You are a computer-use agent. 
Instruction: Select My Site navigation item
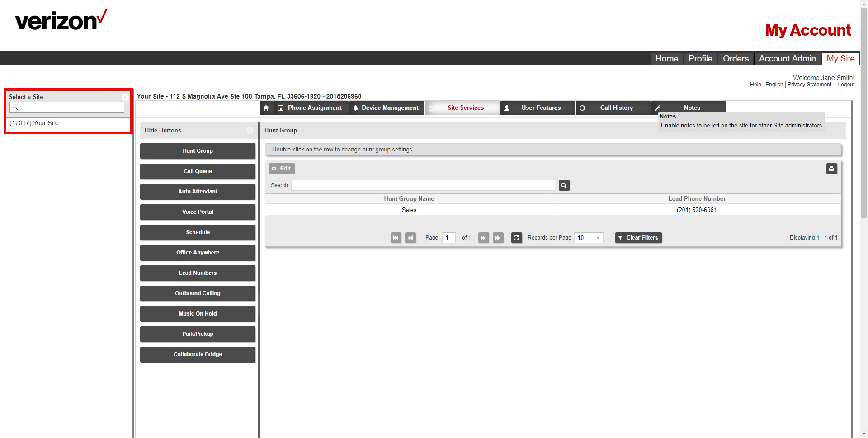pyautogui.click(x=840, y=59)
